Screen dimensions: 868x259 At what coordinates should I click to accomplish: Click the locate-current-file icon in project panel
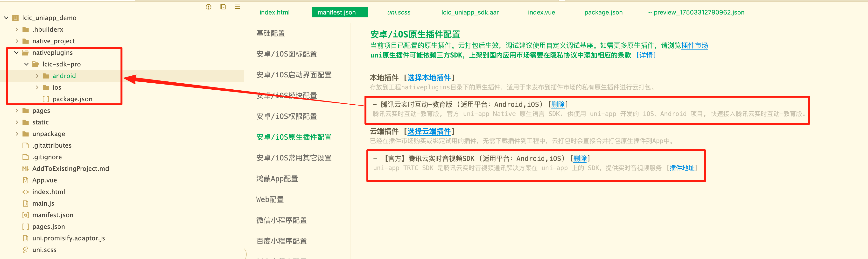pos(209,7)
